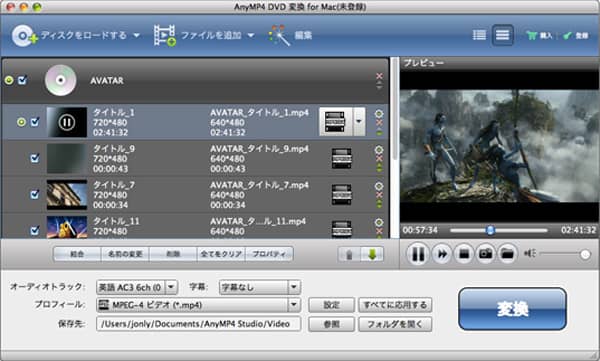The height and width of the screenshot is (361, 600).
Task: Expand the Add File dropdown arrow
Action: click(251, 36)
